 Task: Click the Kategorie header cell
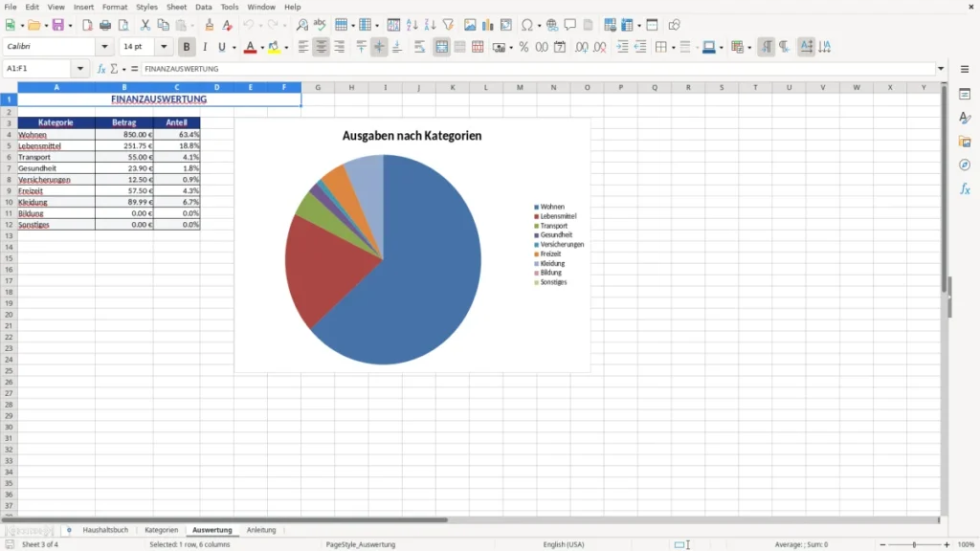pos(56,122)
